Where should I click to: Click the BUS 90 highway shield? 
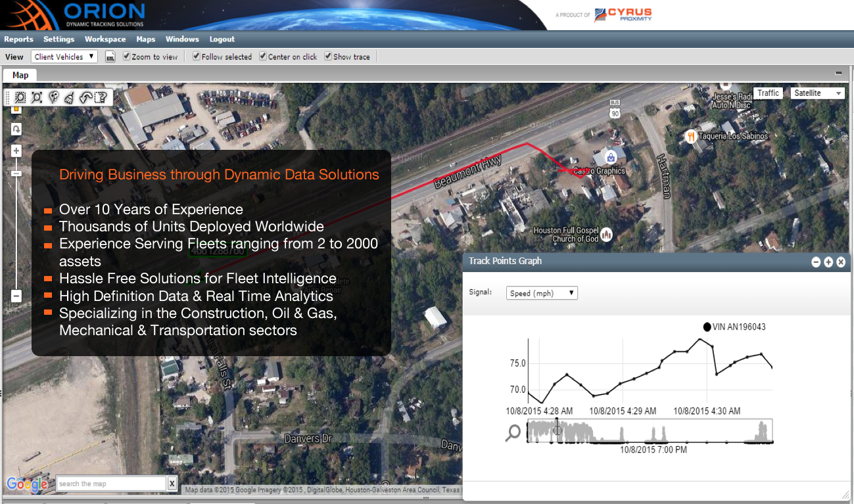pos(615,110)
